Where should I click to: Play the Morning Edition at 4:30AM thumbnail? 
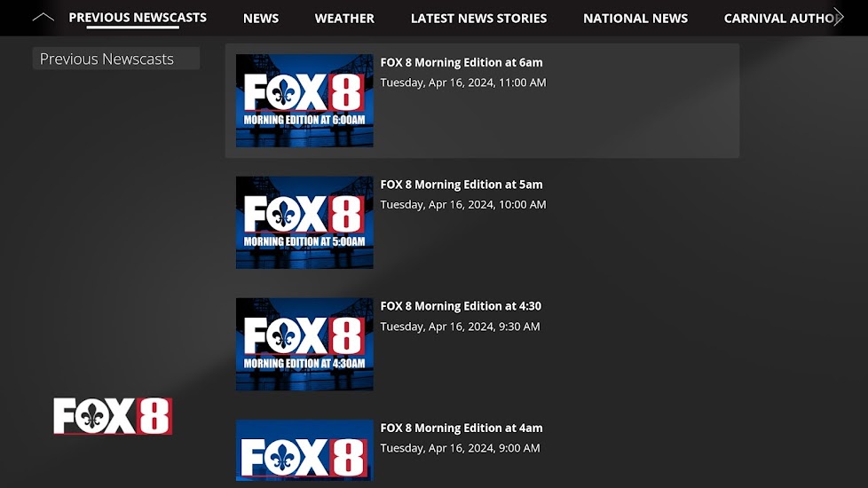pos(304,344)
